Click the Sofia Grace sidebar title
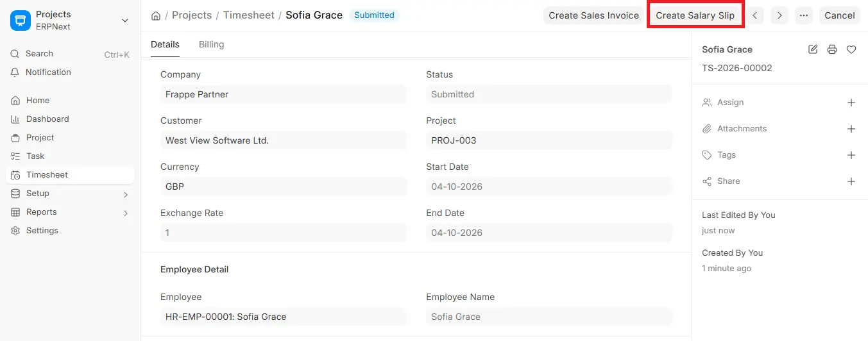868x341 pixels. pos(727,49)
